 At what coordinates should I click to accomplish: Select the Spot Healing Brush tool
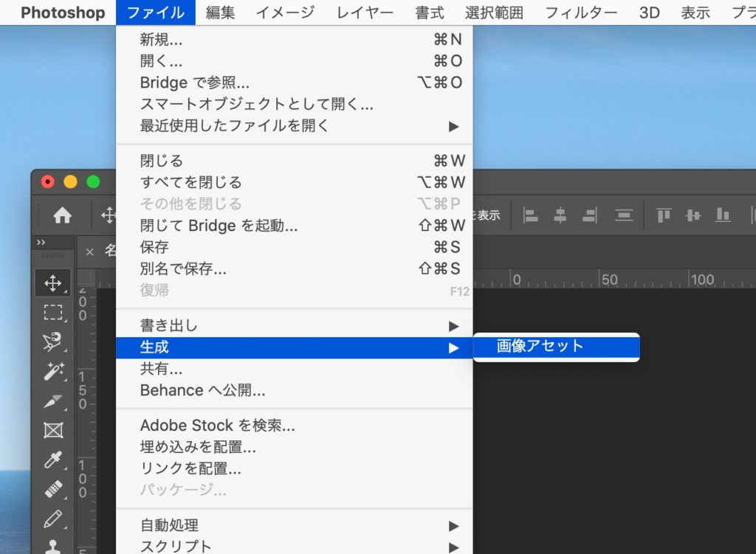53,489
